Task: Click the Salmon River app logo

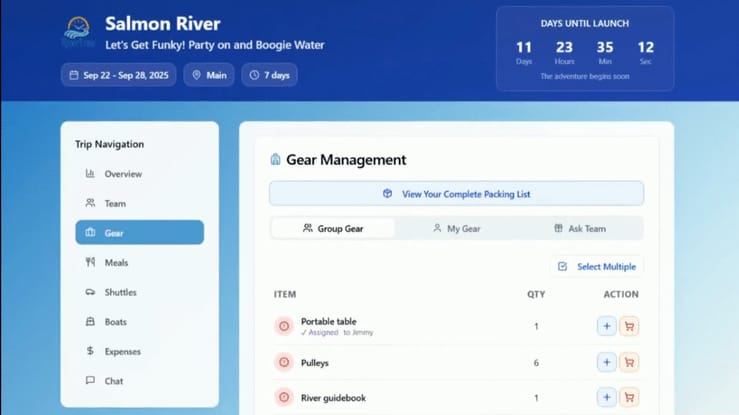Action: [x=79, y=33]
